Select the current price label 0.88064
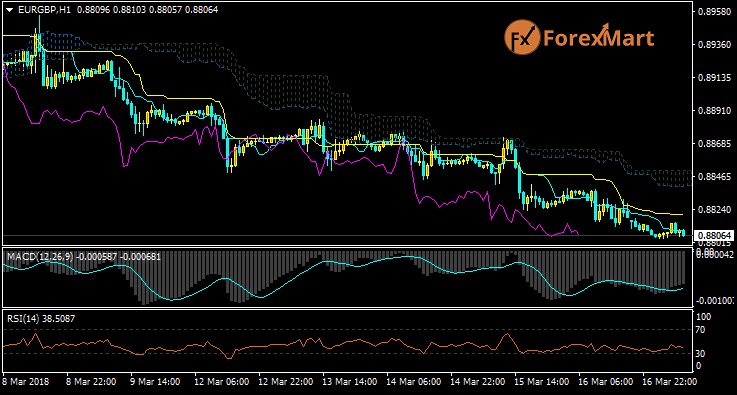The image size is (737, 395). point(713,235)
